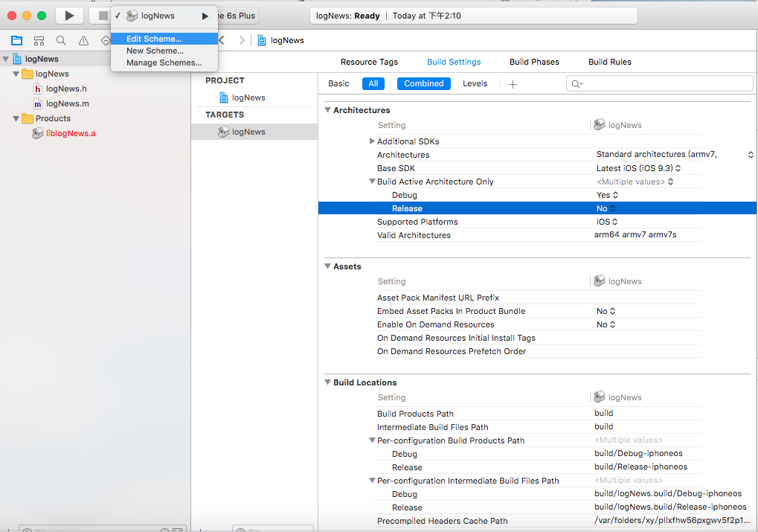Select the Asset Pack Manifest URL Prefix row

(x=537, y=298)
